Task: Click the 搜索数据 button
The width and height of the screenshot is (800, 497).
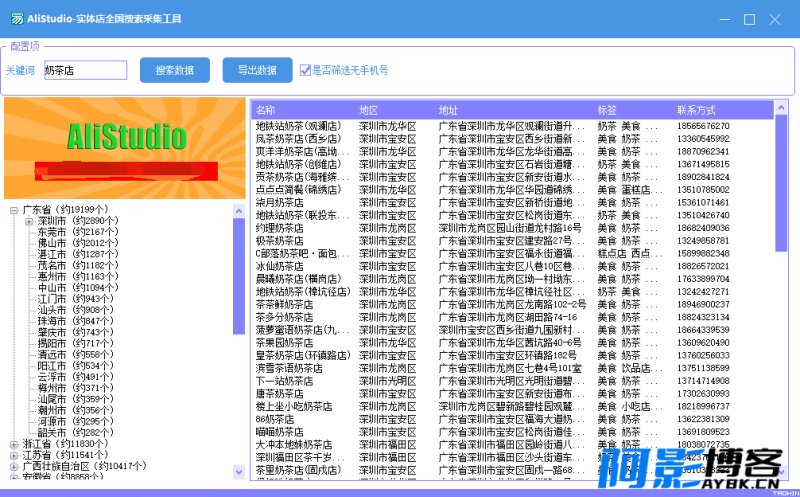Action: coord(175,70)
